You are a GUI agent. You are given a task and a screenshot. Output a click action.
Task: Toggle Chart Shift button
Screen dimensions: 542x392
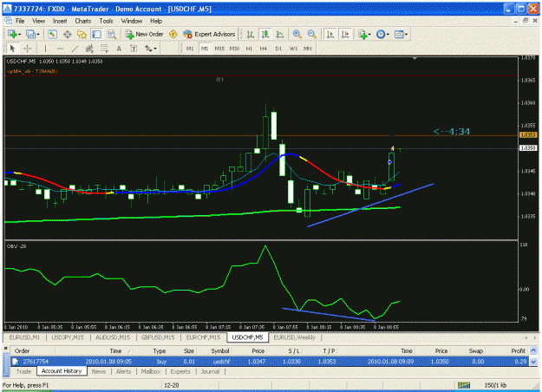point(345,34)
